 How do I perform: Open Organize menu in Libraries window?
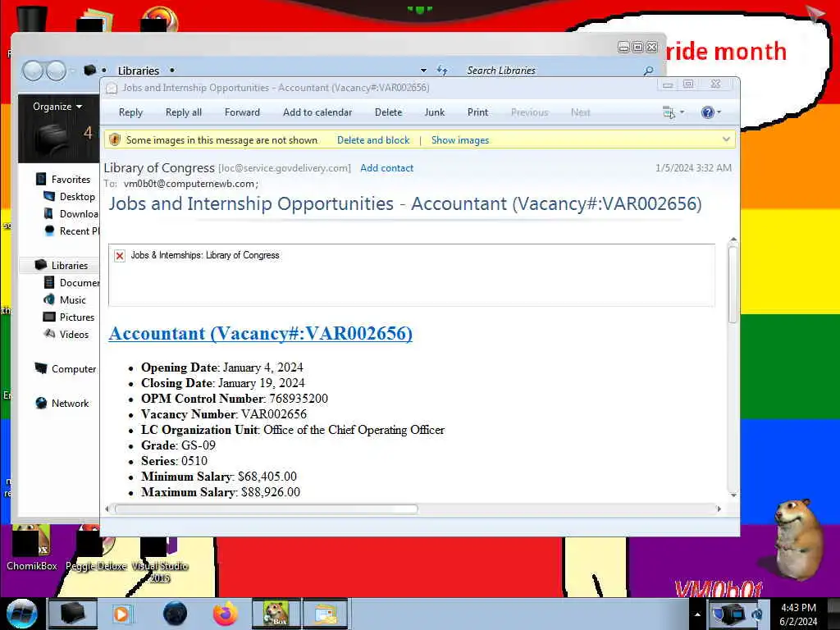click(x=57, y=107)
